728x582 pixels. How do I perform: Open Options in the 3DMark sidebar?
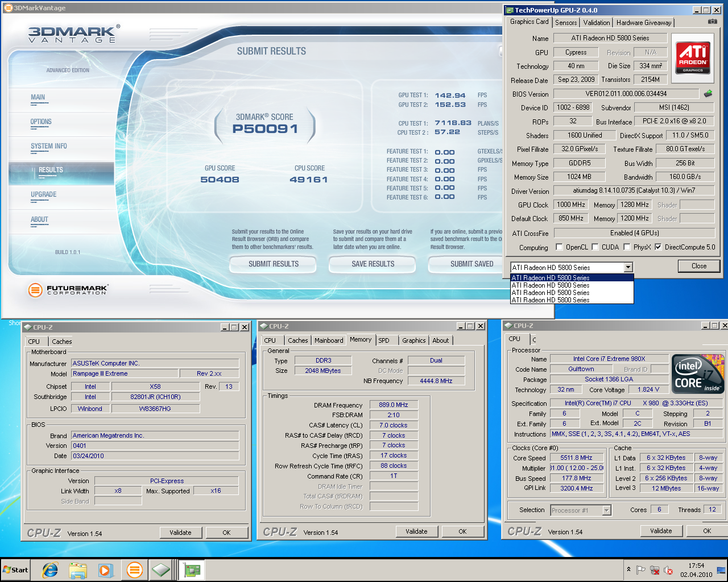(x=41, y=122)
